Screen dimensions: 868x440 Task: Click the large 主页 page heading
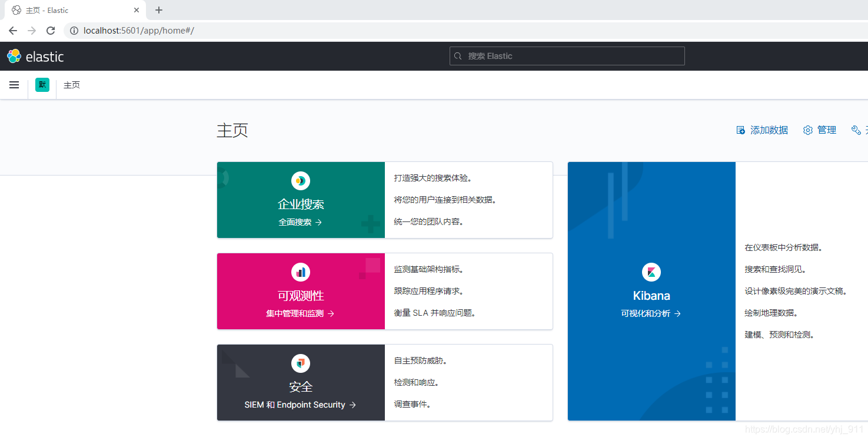pos(232,130)
